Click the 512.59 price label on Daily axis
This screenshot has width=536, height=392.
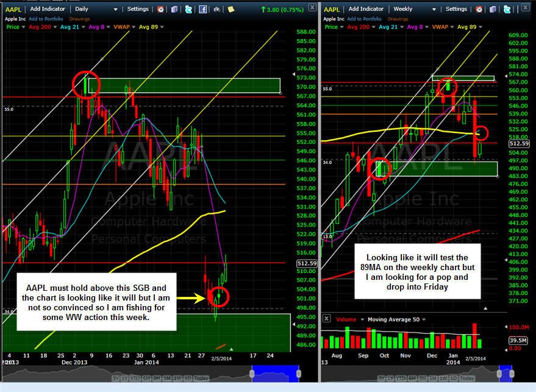(307, 263)
